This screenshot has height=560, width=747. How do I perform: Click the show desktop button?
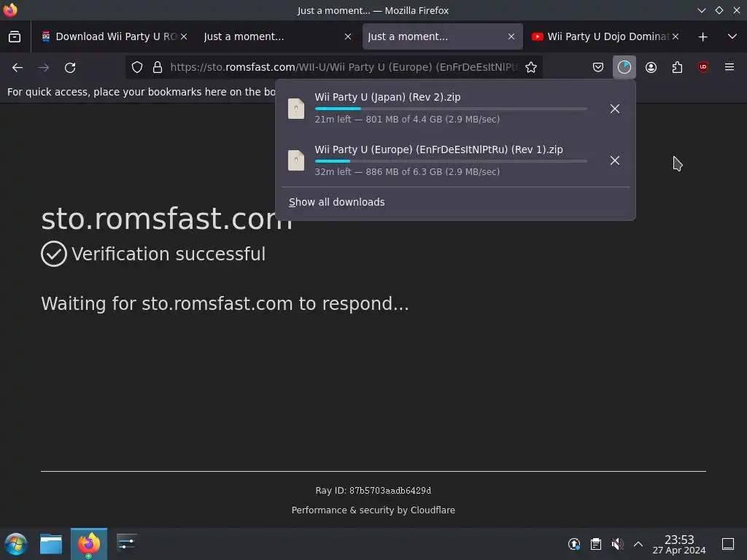coord(728,544)
